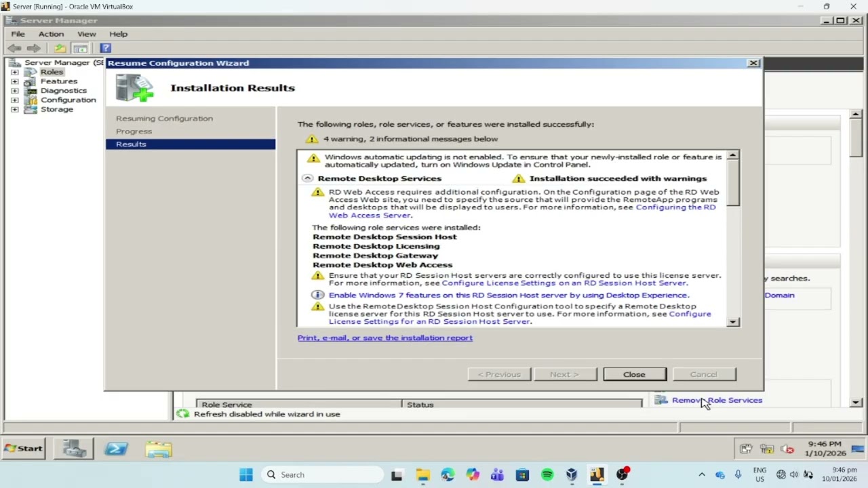Screen dimensions: 868x488
Task: Open the blue Help question mark icon
Action: (x=105, y=48)
